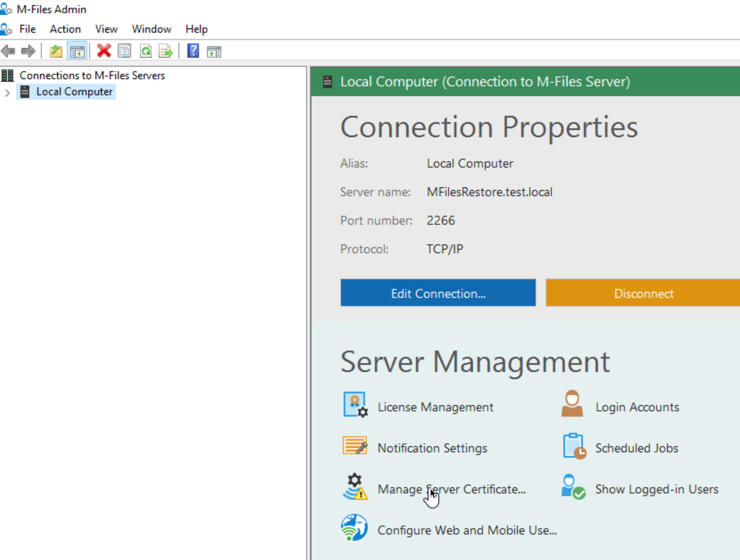Viewport: 740px width, 560px height.
Task: Click the red Delete X icon
Action: coord(104,51)
